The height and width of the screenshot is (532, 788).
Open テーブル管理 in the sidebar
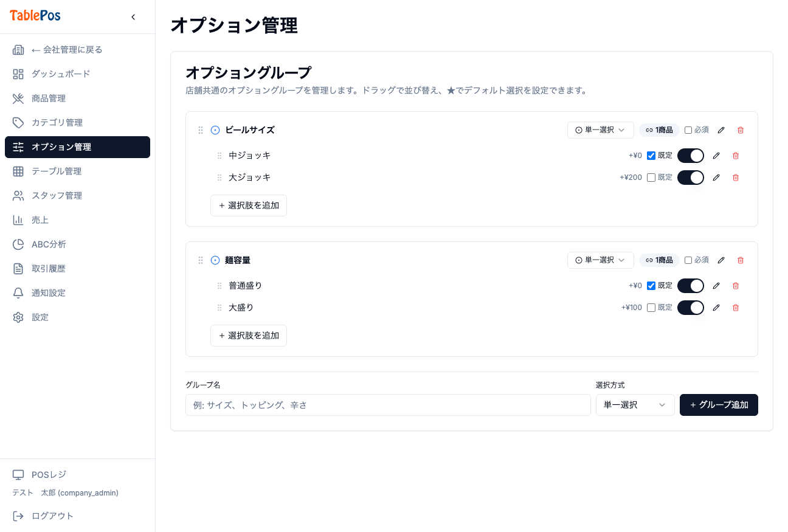tap(77, 171)
